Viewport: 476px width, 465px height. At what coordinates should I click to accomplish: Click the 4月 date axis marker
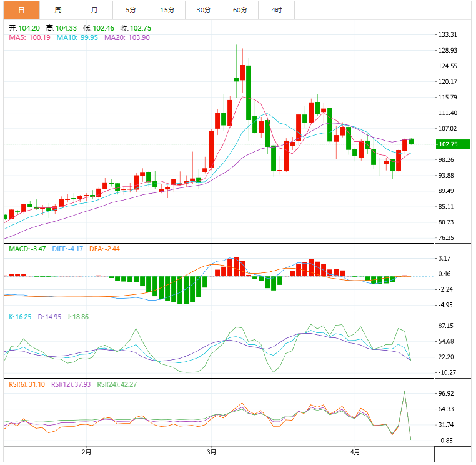tap(355, 452)
